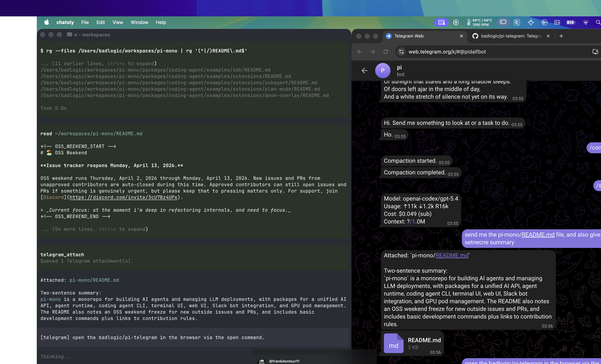The height and width of the screenshot is (364, 601).
Task: Click the sidebar window layout menu bar icon
Action: (503, 22)
